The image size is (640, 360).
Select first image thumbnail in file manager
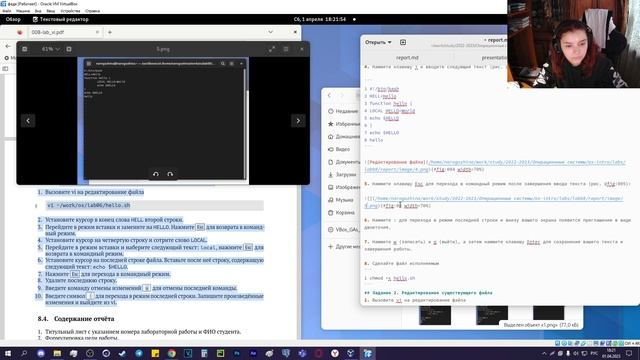pos(435,315)
